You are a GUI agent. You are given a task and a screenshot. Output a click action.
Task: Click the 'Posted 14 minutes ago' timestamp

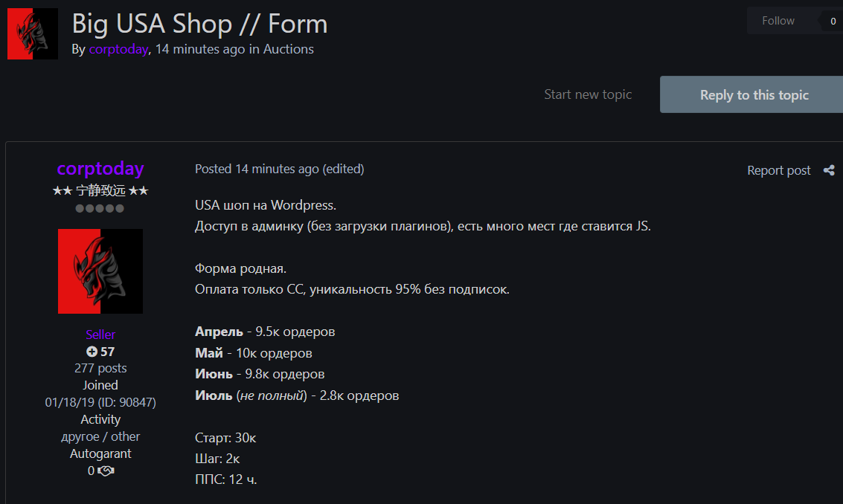pyautogui.click(x=257, y=169)
